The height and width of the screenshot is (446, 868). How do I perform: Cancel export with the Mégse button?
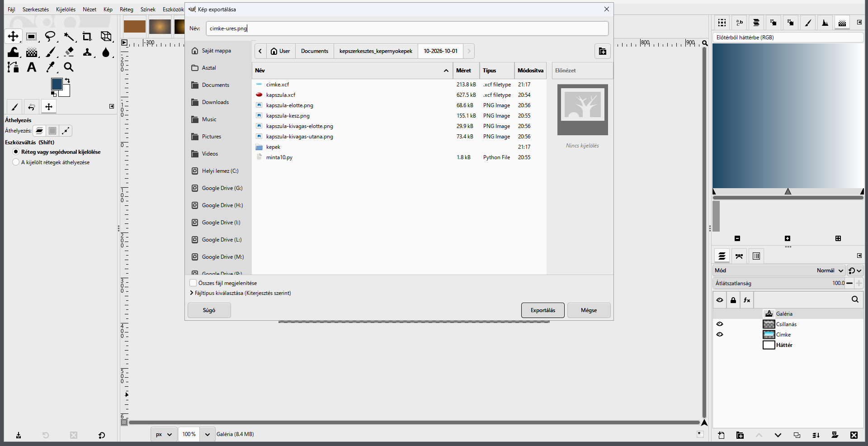pyautogui.click(x=589, y=310)
